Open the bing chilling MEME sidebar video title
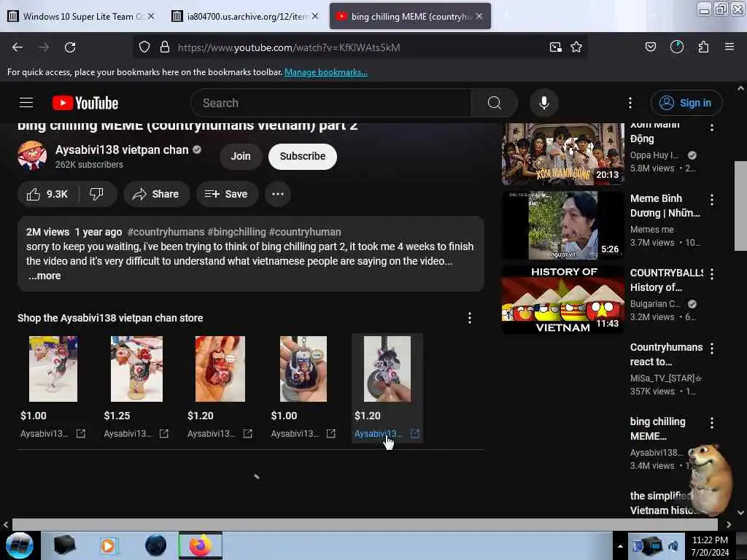This screenshot has height=560, width=747. [x=657, y=429]
